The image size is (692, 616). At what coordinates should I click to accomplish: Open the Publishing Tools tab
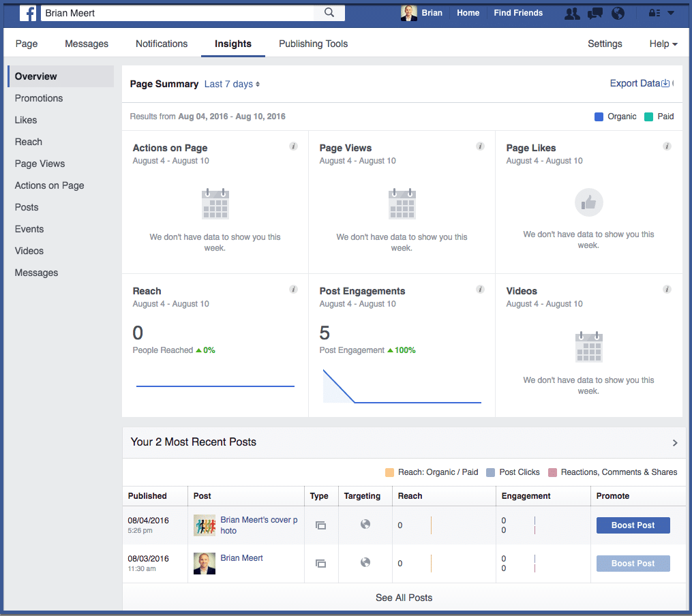point(314,44)
